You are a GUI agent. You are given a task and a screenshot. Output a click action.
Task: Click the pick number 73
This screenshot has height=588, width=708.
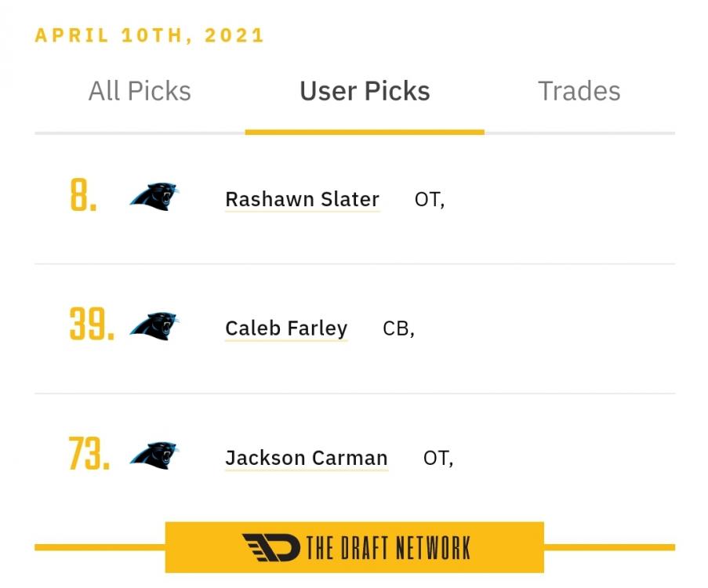click(89, 456)
